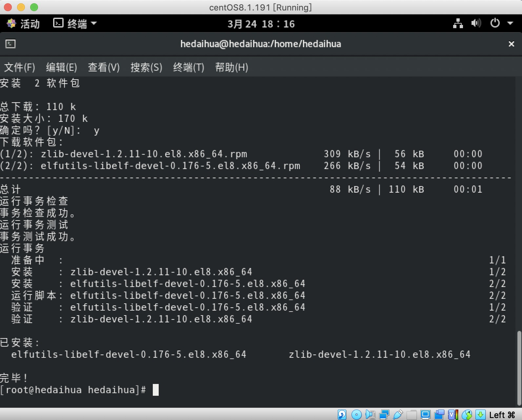Viewport: 522px width, 420px height.
Task: Click the VirtualBox network adapters icon
Action: pyautogui.click(x=384, y=414)
